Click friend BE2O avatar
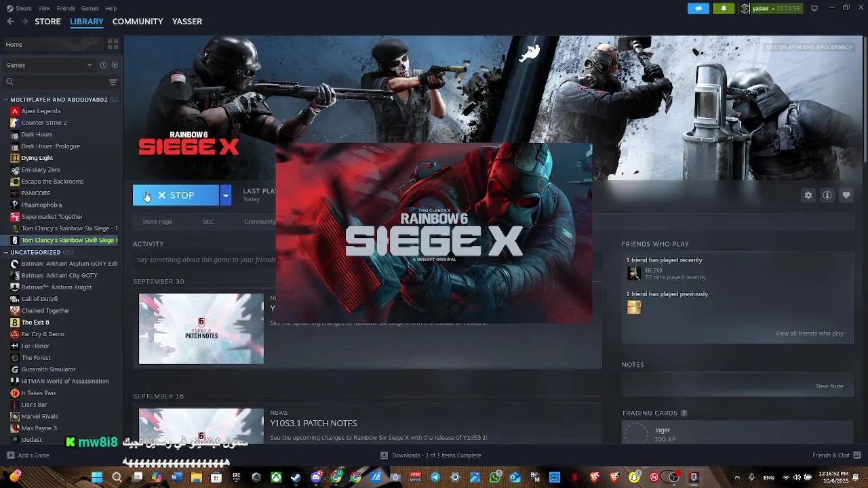Image resolution: width=868 pixels, height=488 pixels. (x=634, y=273)
